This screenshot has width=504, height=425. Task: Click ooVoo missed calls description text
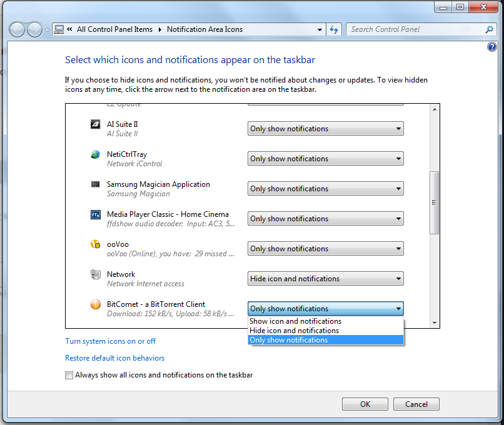point(170,254)
